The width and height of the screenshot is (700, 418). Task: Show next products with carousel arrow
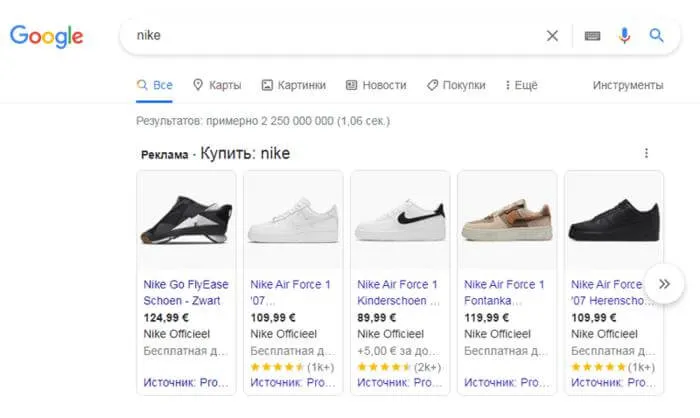[x=663, y=284]
